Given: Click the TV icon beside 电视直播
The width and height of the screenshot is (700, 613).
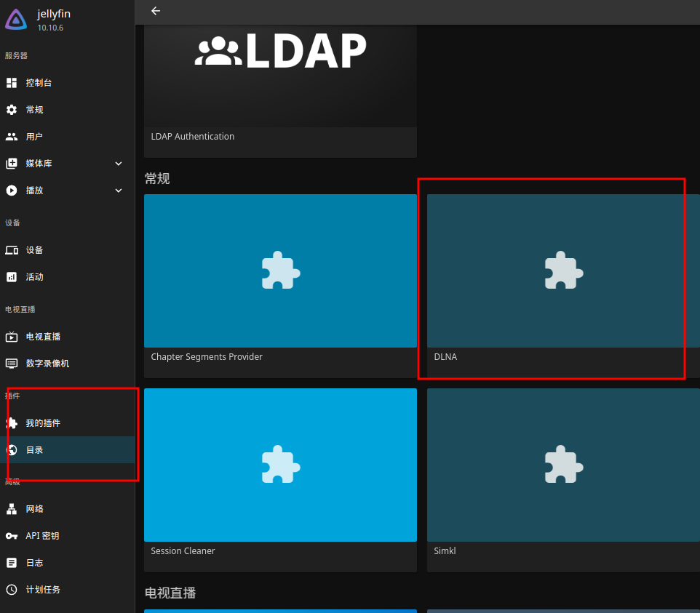Looking at the screenshot, I should click(12, 337).
